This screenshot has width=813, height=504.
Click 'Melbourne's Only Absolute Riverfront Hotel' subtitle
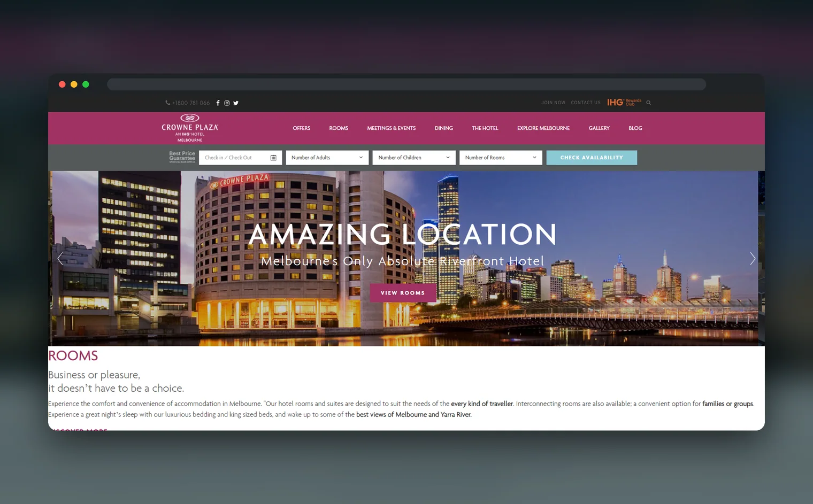[x=402, y=261]
